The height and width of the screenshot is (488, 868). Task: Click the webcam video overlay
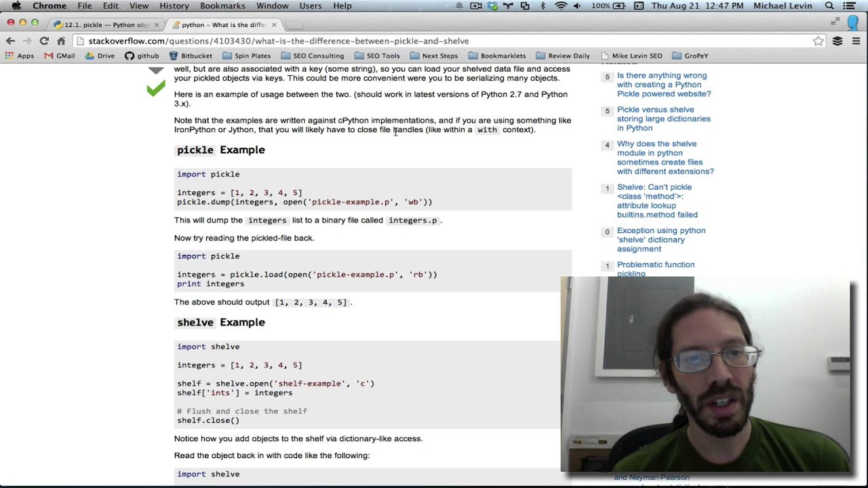click(x=705, y=373)
